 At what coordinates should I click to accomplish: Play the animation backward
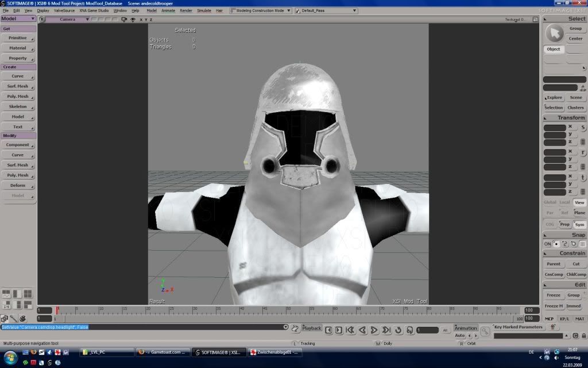point(362,330)
